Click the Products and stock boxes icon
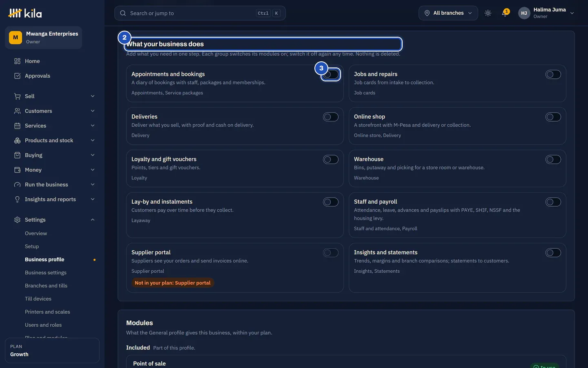Viewport: 588px width, 368px height. [17, 140]
